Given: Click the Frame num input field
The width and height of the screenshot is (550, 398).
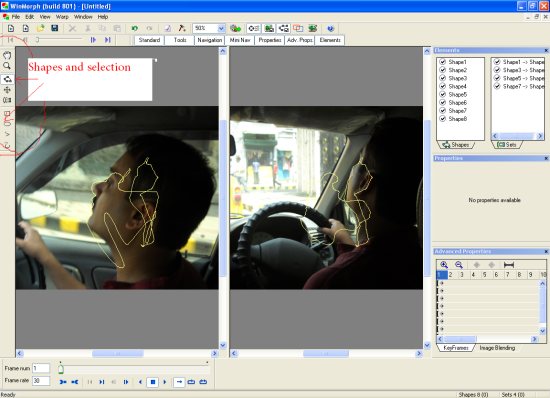Looking at the screenshot, I should click(41, 368).
